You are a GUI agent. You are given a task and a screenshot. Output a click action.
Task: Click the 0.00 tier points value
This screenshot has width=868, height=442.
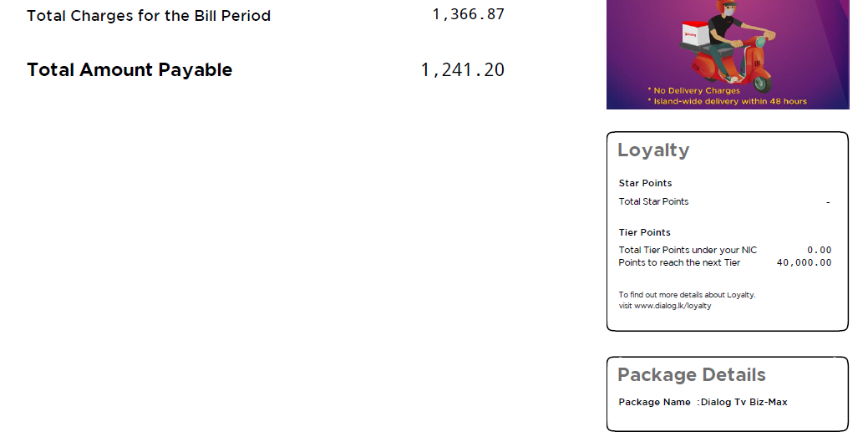tap(820, 251)
